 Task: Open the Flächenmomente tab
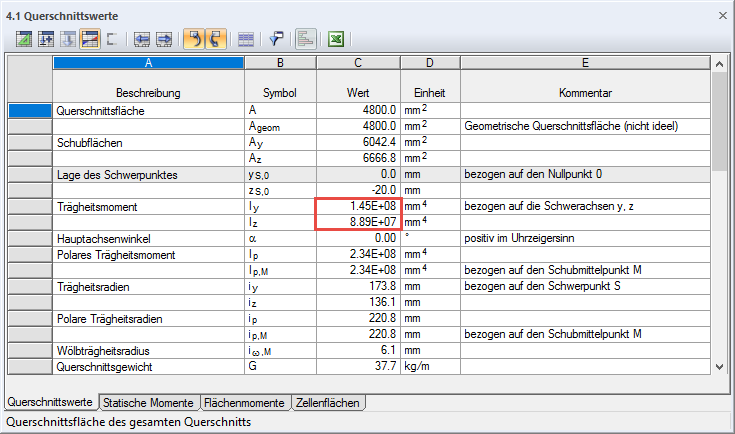244,403
